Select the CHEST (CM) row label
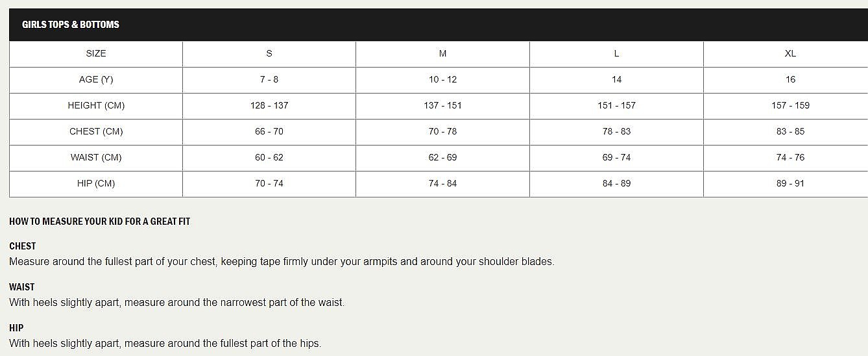868x356 pixels. pos(96,131)
